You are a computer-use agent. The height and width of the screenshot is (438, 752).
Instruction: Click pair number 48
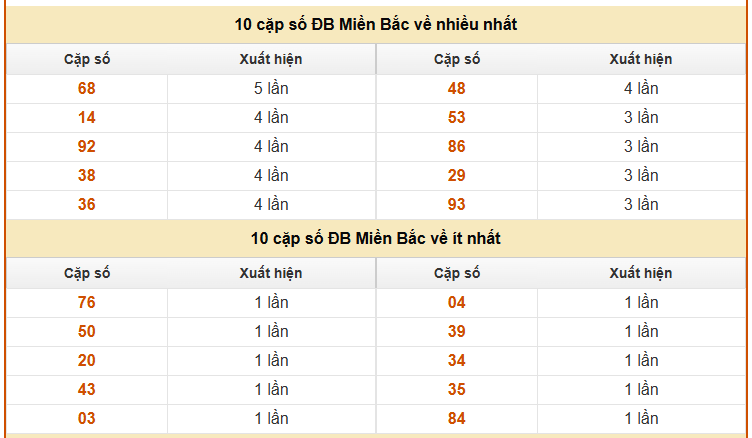tap(457, 89)
